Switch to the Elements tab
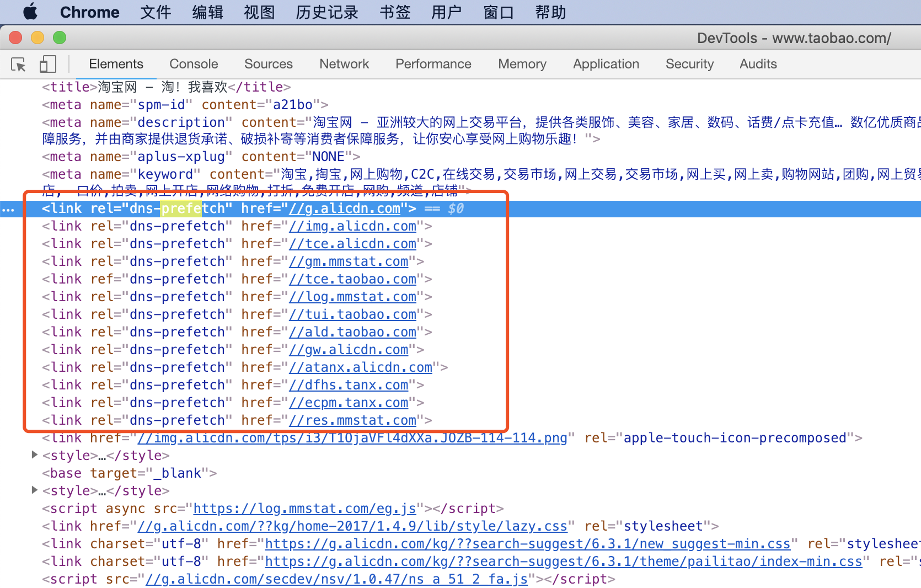Image resolution: width=921 pixels, height=588 pixels. pos(116,64)
